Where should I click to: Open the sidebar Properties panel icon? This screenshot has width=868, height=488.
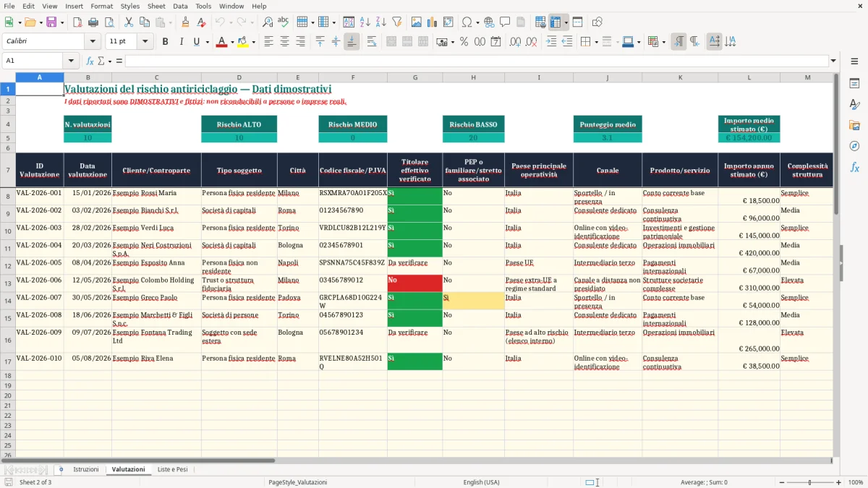[x=854, y=84]
